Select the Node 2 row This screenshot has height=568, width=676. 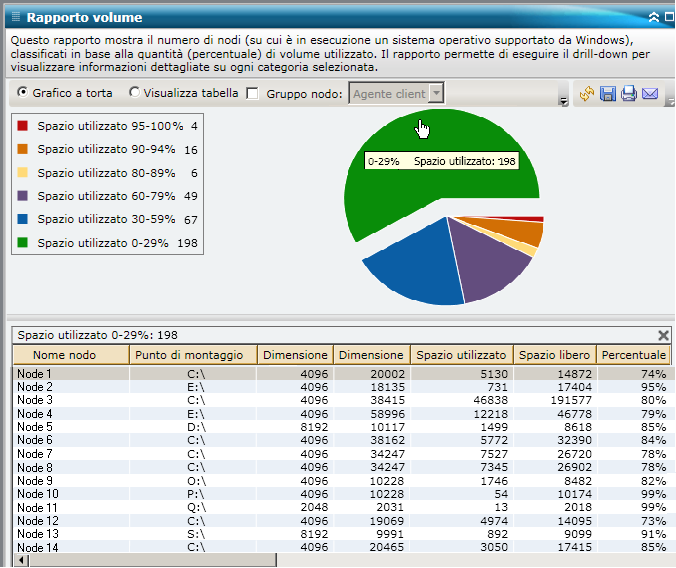342,387
